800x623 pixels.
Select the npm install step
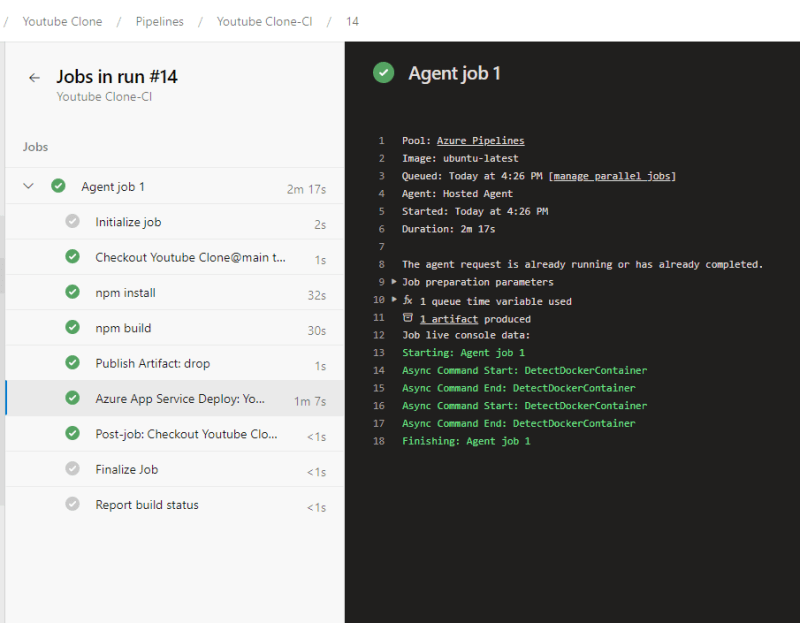175,292
